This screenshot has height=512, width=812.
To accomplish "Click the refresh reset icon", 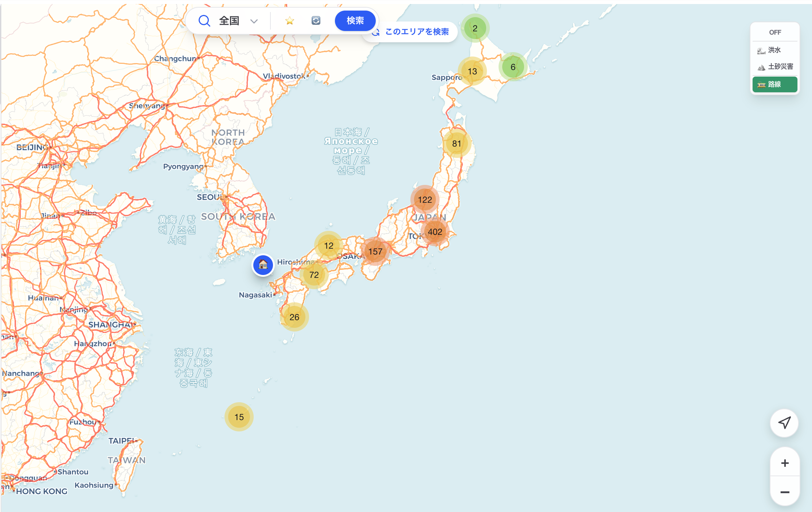I will point(316,21).
